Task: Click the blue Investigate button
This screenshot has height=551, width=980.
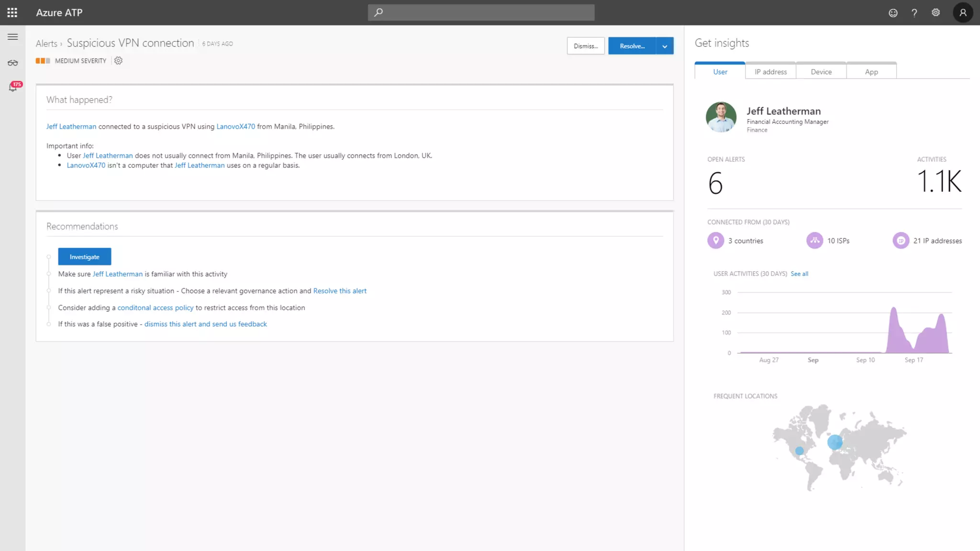Action: pos(84,257)
